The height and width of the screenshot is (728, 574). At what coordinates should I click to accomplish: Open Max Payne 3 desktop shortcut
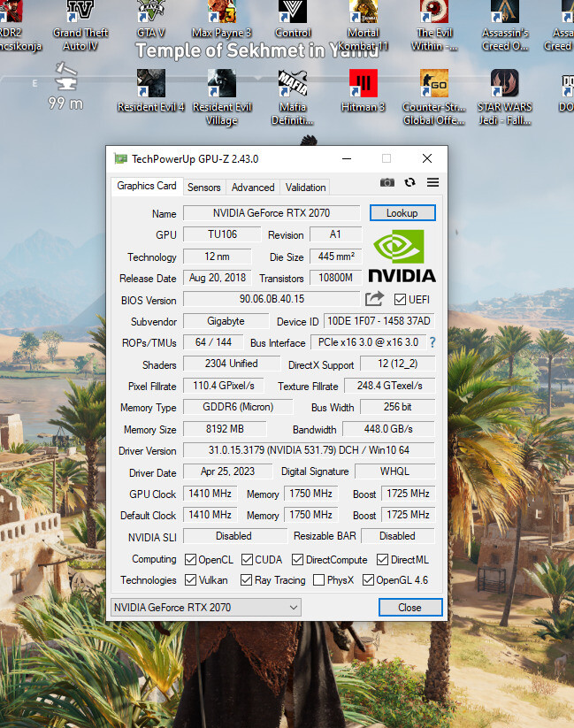(221, 19)
